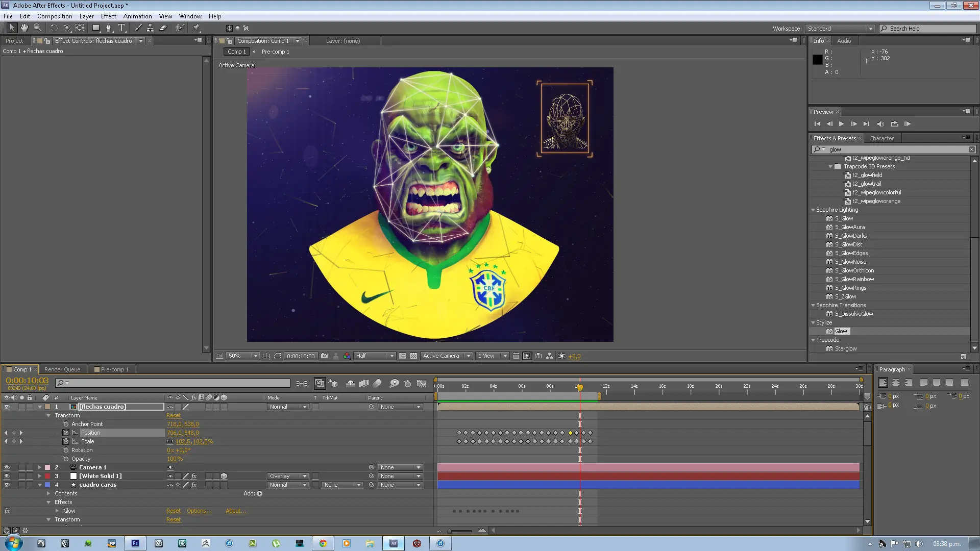Select the Eraser tool

click(x=163, y=28)
